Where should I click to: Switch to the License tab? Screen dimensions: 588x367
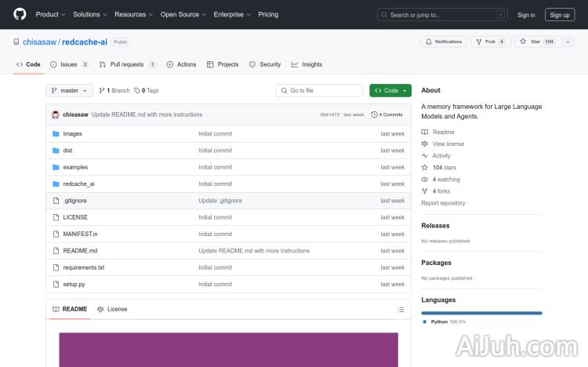(112, 309)
